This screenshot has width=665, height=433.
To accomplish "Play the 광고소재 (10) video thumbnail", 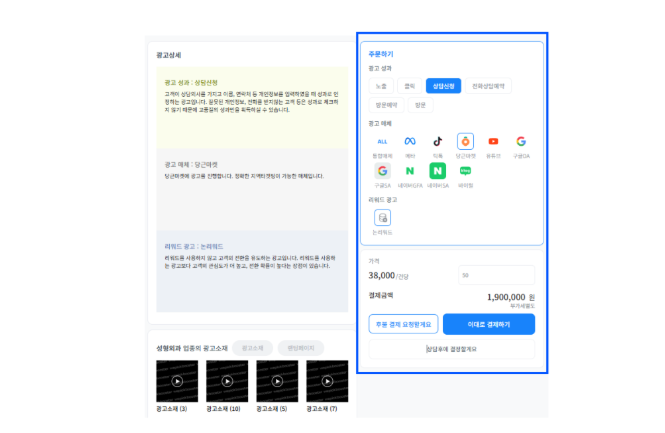I will coord(227,381).
